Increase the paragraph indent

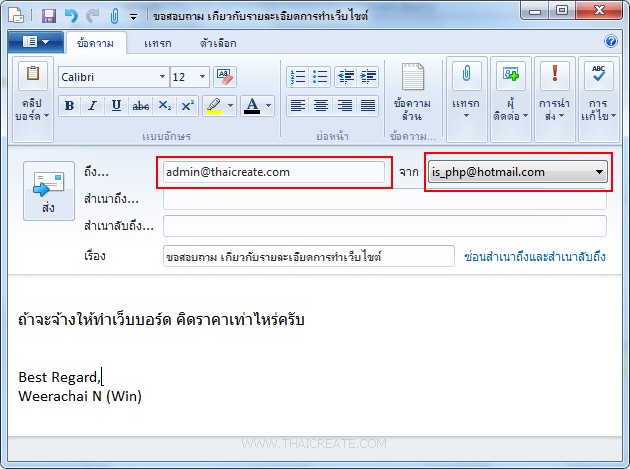coord(368,77)
